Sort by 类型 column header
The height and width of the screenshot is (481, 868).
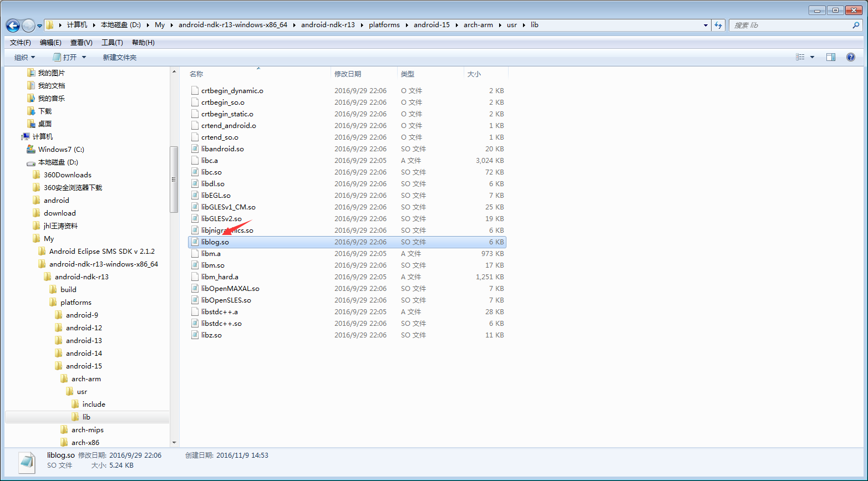[408, 74]
